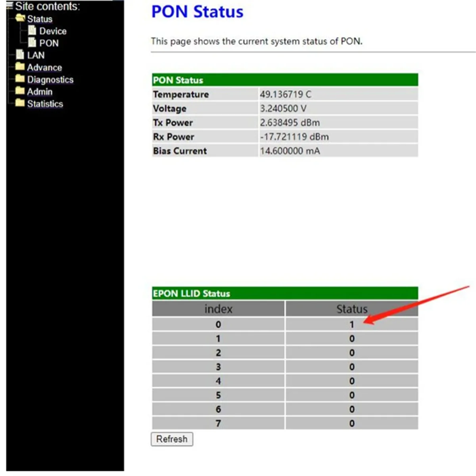Screen dimensions: 476x476
Task: Click the status value for LLID index 7
Action: tap(352, 423)
